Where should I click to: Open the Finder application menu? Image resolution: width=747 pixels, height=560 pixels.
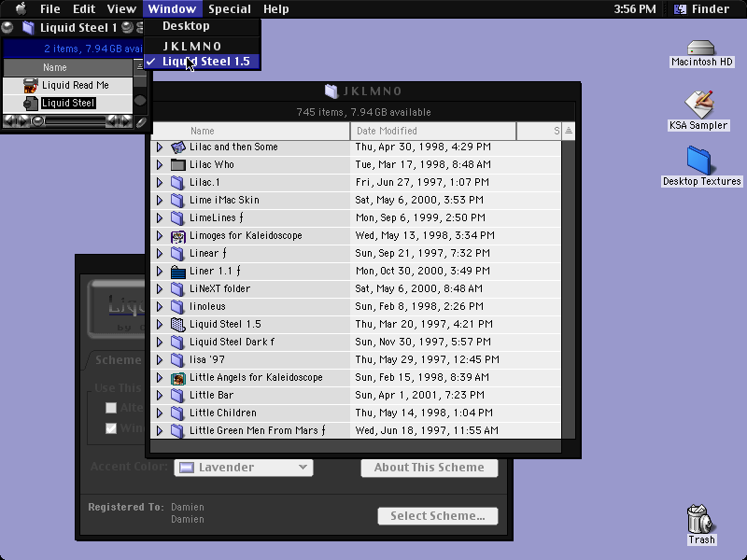point(703,9)
